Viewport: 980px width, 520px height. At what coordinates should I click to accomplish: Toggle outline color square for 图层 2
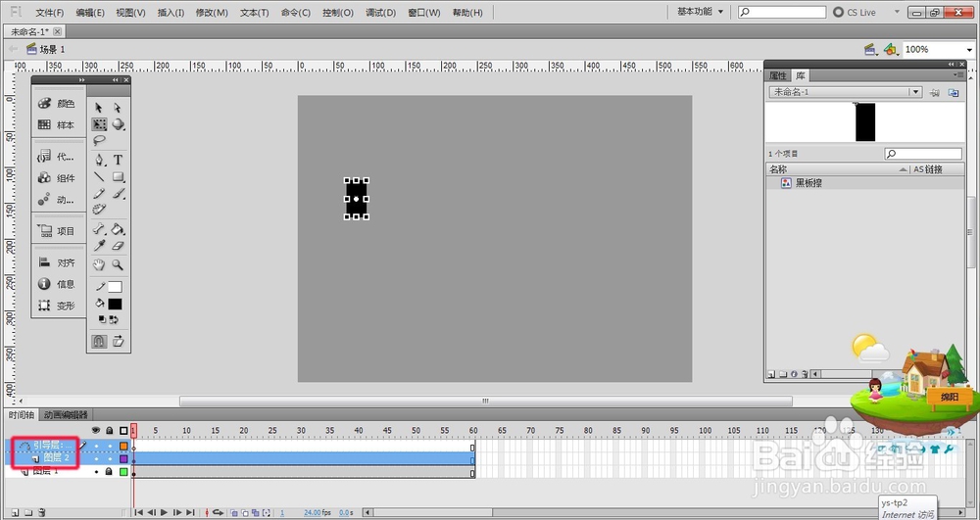pos(123,459)
